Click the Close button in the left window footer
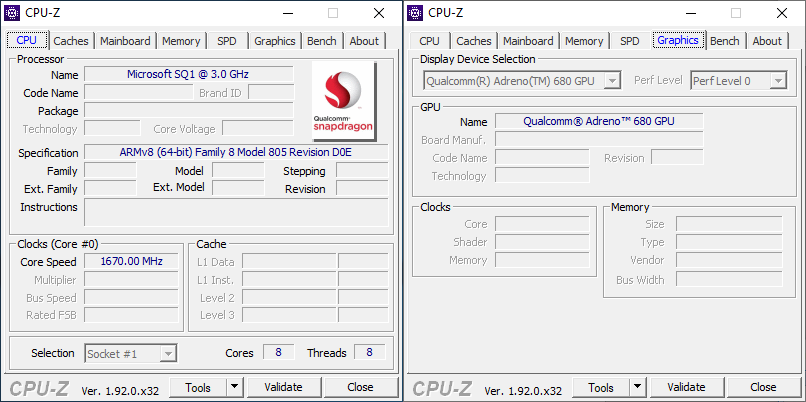 [x=360, y=387]
